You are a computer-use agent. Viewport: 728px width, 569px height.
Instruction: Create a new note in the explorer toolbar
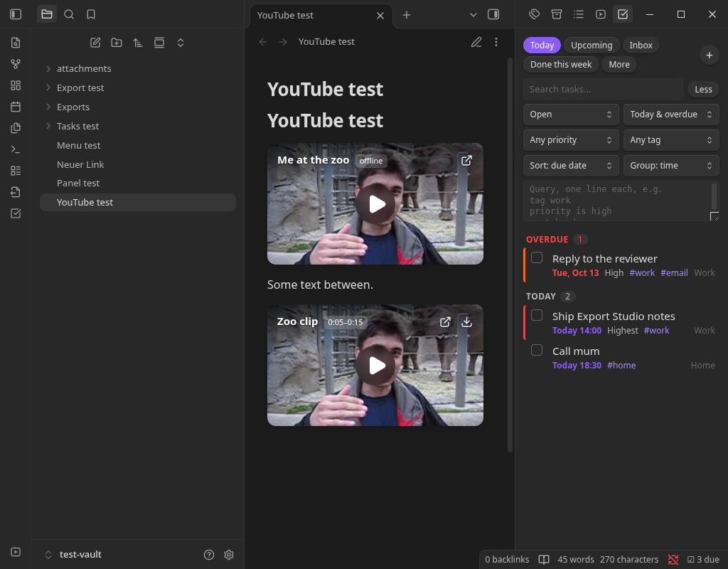(x=95, y=43)
